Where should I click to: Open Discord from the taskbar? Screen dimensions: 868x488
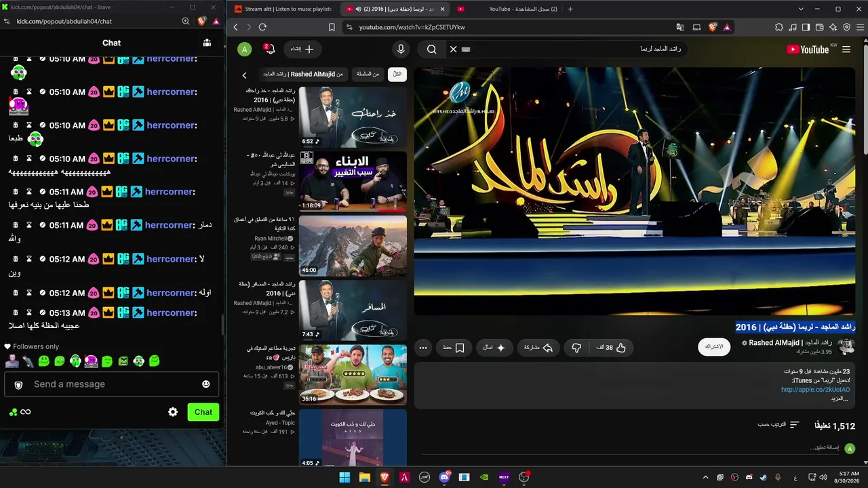tap(444, 477)
